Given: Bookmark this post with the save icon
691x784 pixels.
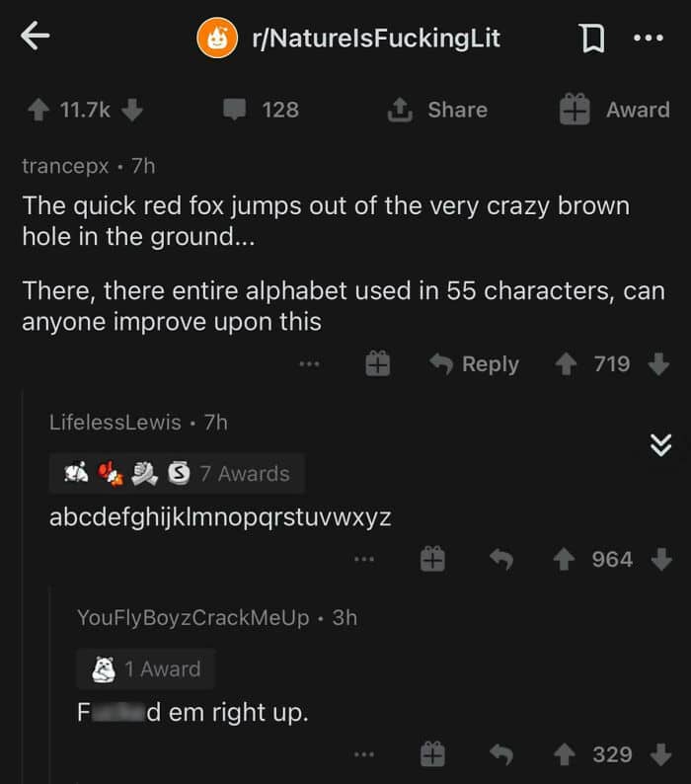Looking at the screenshot, I should tap(591, 39).
